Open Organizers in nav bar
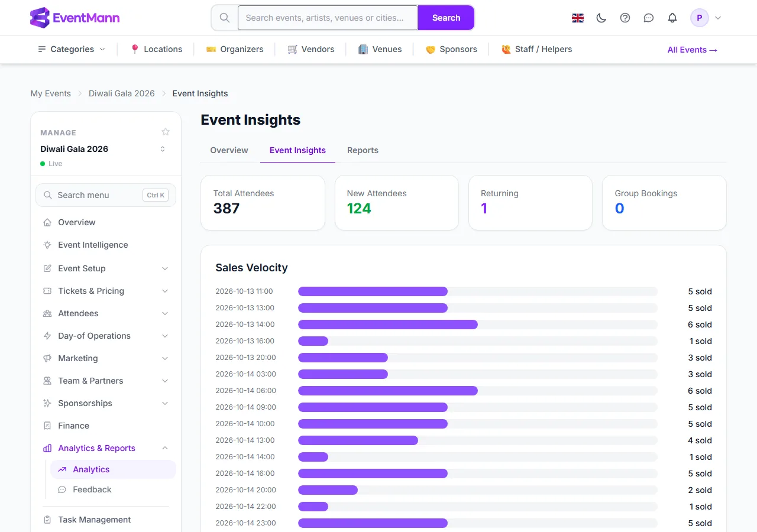The image size is (757, 532). (x=234, y=49)
